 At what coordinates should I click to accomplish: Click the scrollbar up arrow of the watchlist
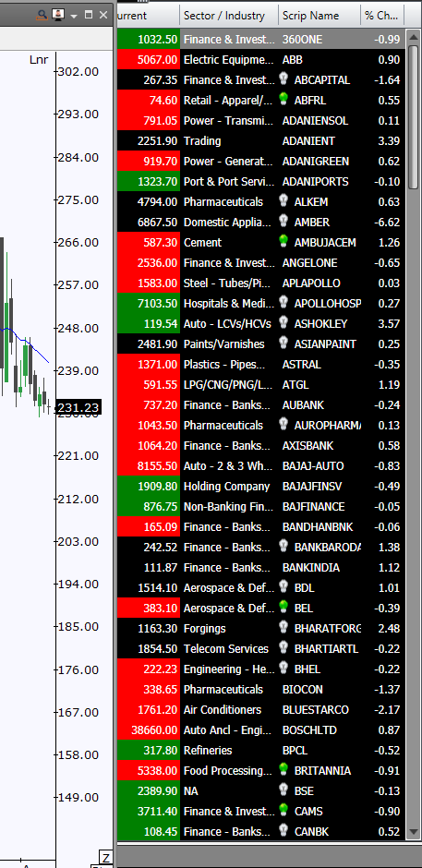[x=413, y=37]
